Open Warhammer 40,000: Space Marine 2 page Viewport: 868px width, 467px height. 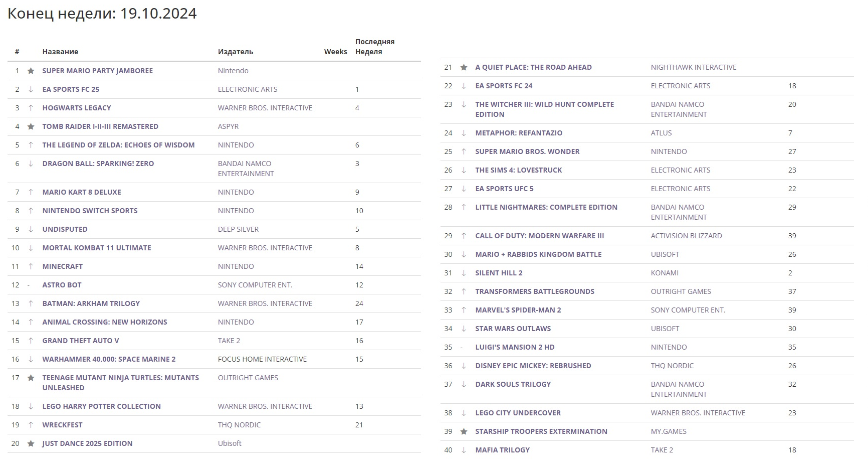tap(109, 359)
